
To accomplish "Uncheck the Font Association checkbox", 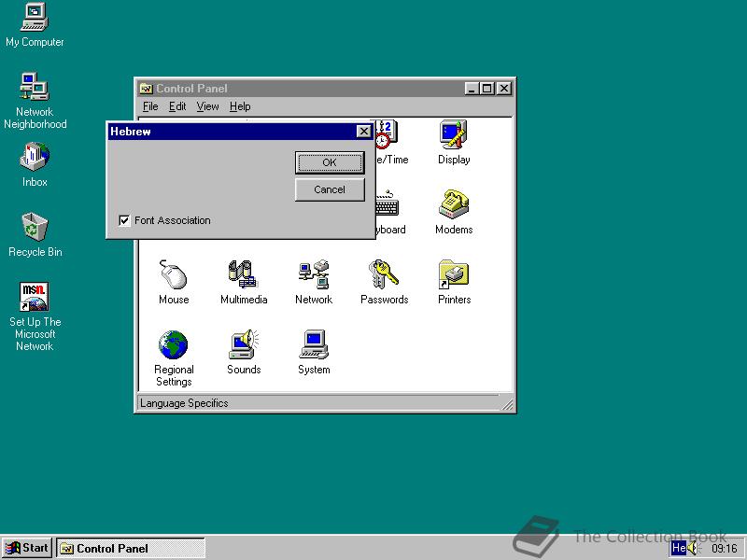I will pyautogui.click(x=124, y=220).
